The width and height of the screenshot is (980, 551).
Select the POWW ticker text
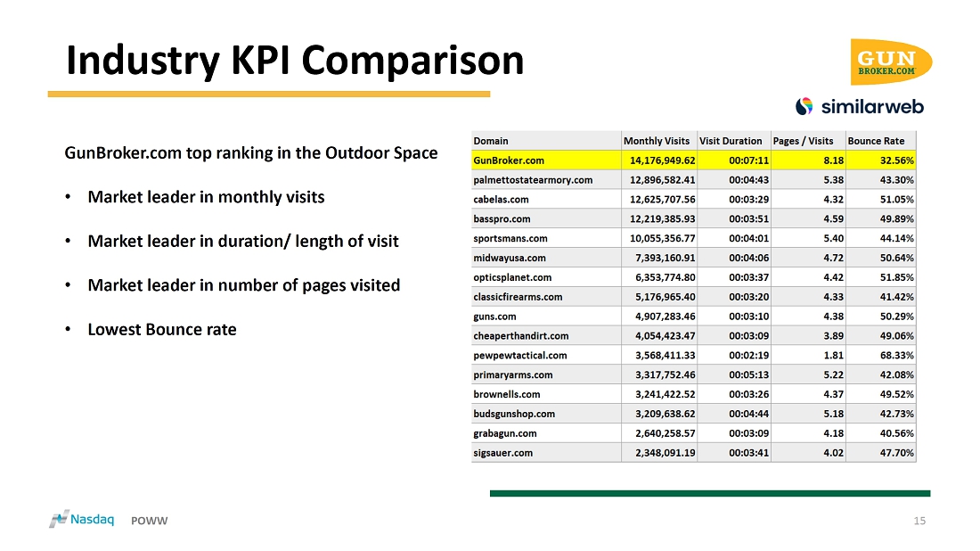(x=150, y=521)
